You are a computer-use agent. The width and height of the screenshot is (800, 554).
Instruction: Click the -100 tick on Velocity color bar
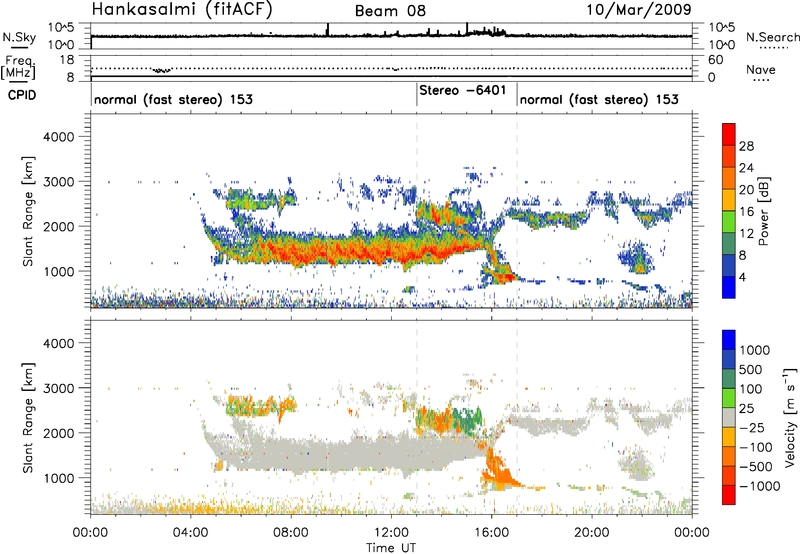point(756,447)
